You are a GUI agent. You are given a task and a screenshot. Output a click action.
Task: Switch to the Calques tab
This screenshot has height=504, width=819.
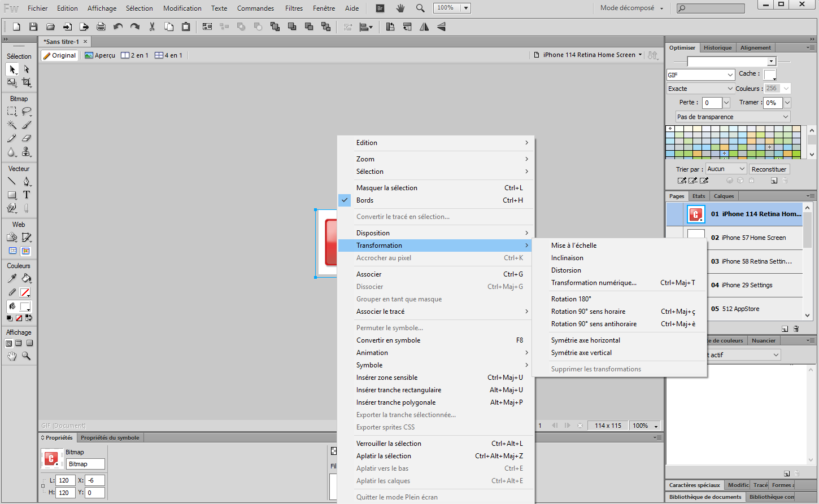click(724, 195)
